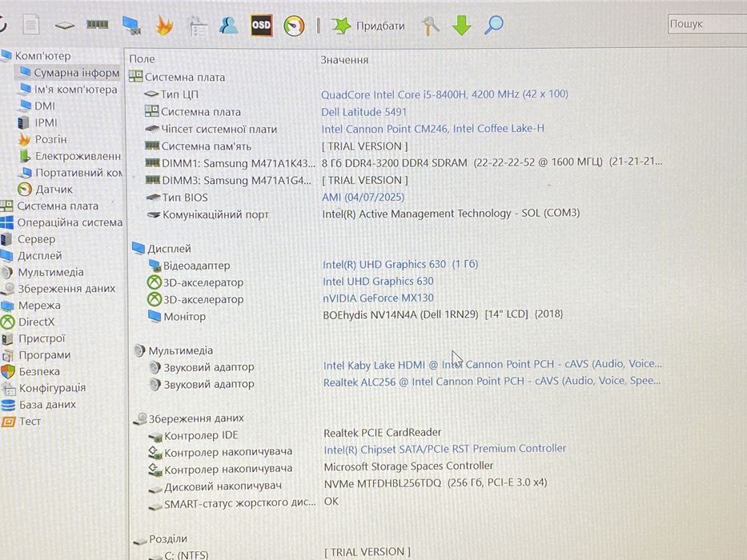Open Датчик sensor tree item
The height and width of the screenshot is (560, 747).
pyautogui.click(x=46, y=189)
